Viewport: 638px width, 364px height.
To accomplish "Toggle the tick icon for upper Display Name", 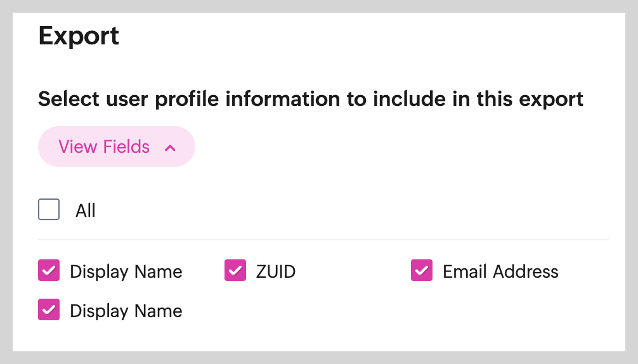I will tap(49, 271).
